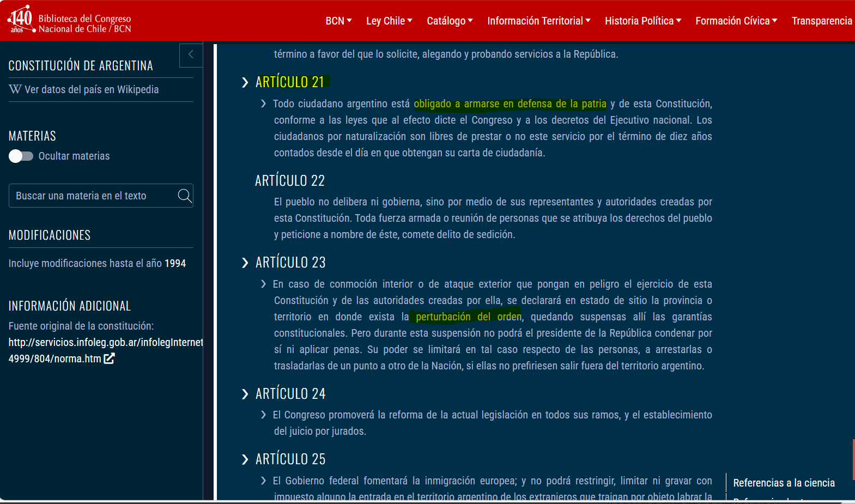Click the ARTÍCULO 25 heading text
Image resolution: width=855 pixels, height=504 pixels.
coord(290,459)
